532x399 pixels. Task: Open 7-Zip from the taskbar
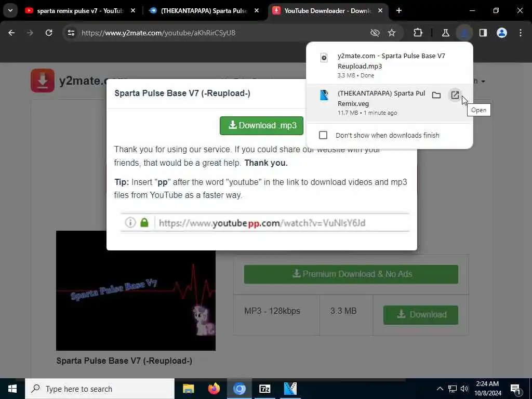tap(264, 389)
